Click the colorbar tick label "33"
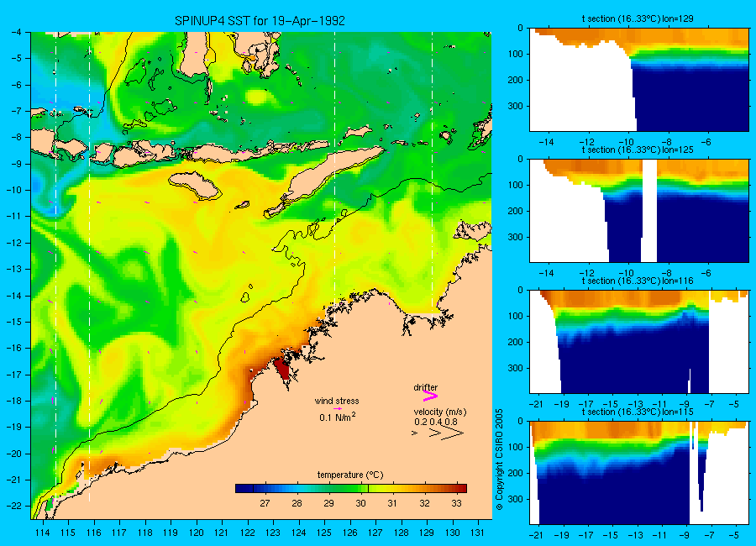The height and width of the screenshot is (546, 756). coord(456,503)
